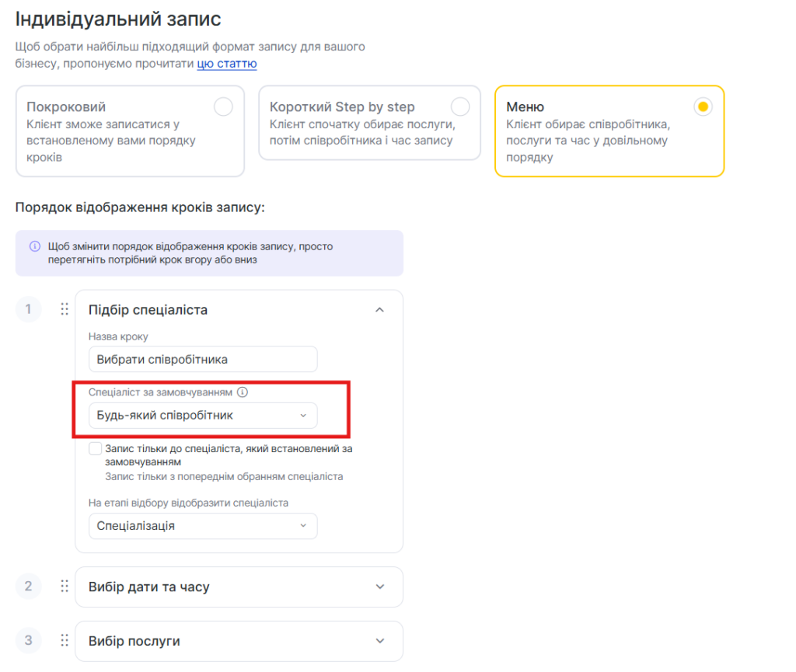Viewport: 796px width, 672px height.
Task: Open the Спеціалізація dropdown
Action: (203, 526)
